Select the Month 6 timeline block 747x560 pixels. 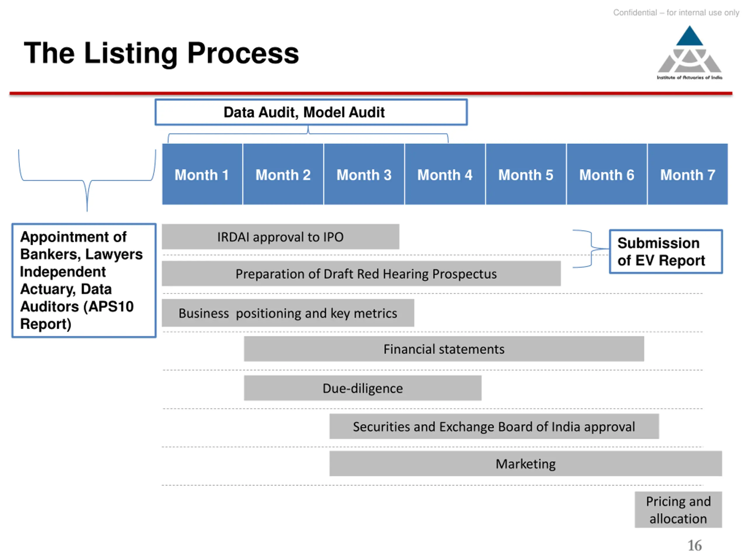pyautogui.click(x=607, y=174)
